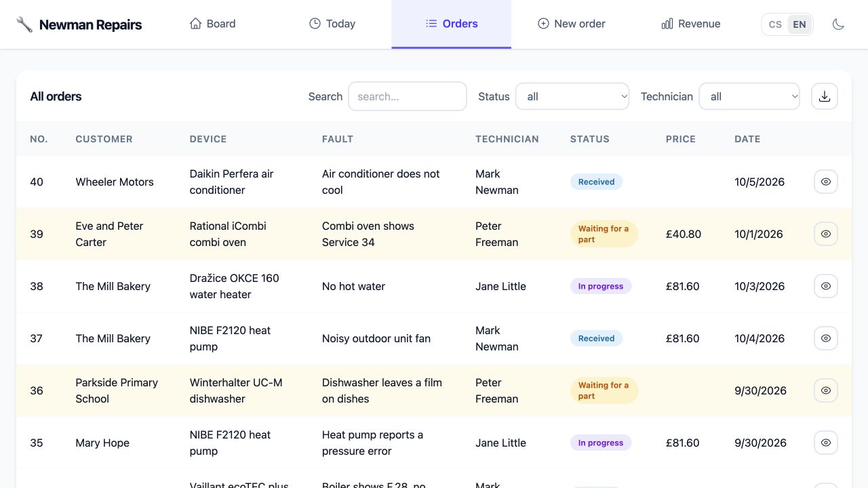Viewport: 868px width, 488px height.
Task: Select the Orders tab
Action: tap(452, 24)
